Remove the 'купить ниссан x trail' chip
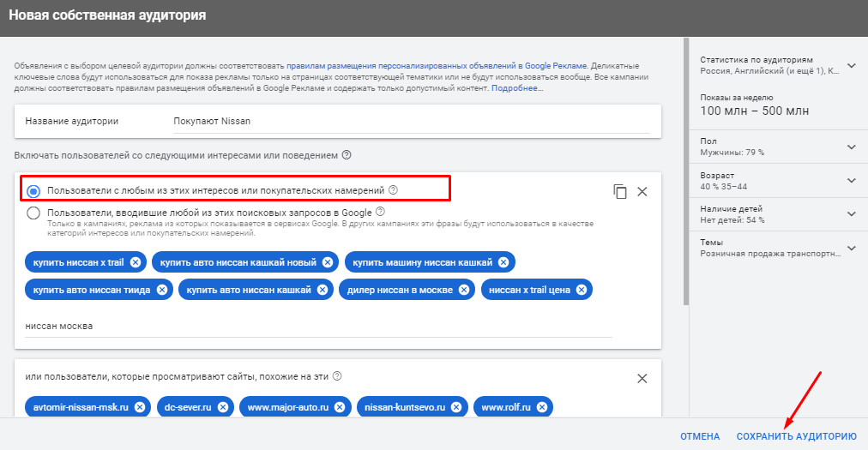 [136, 262]
